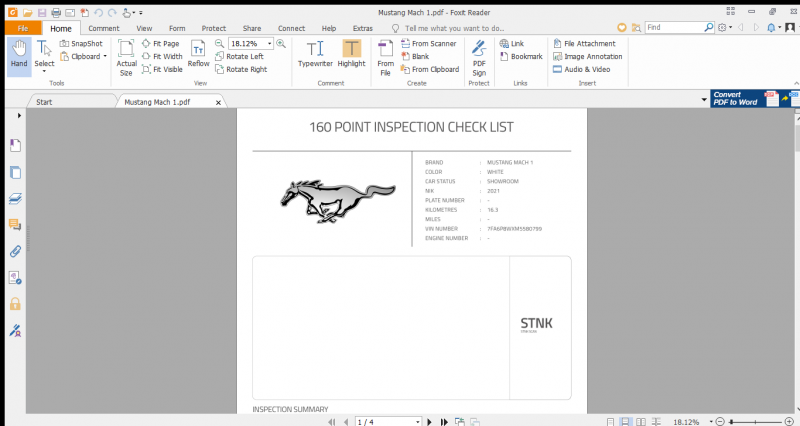
Task: Switch to the Protect ribbon tab
Action: [x=214, y=28]
